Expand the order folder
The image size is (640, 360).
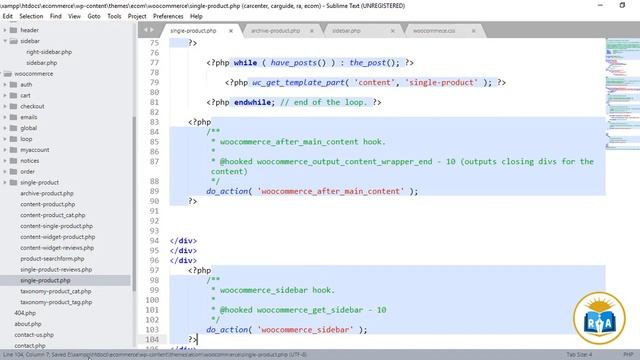pos(5,171)
